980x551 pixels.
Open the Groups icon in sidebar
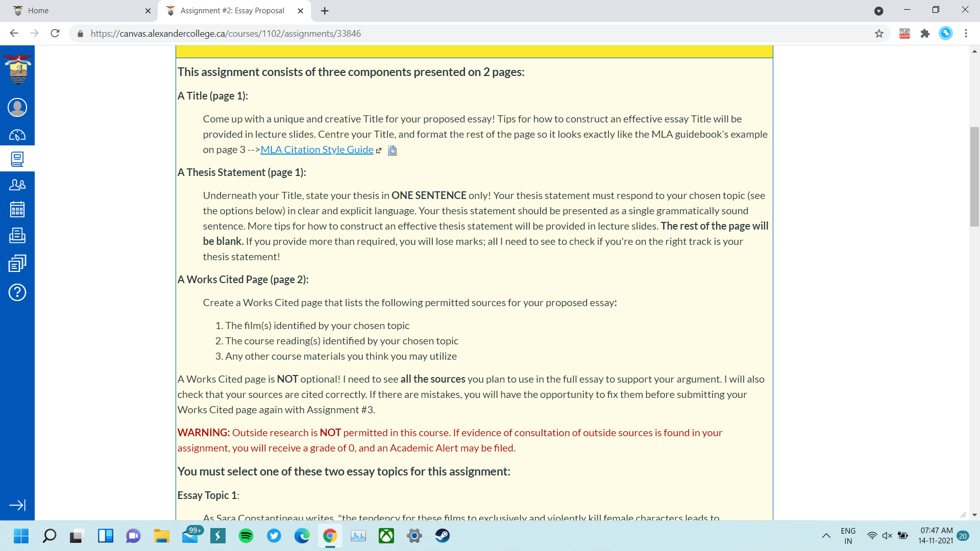tap(17, 185)
